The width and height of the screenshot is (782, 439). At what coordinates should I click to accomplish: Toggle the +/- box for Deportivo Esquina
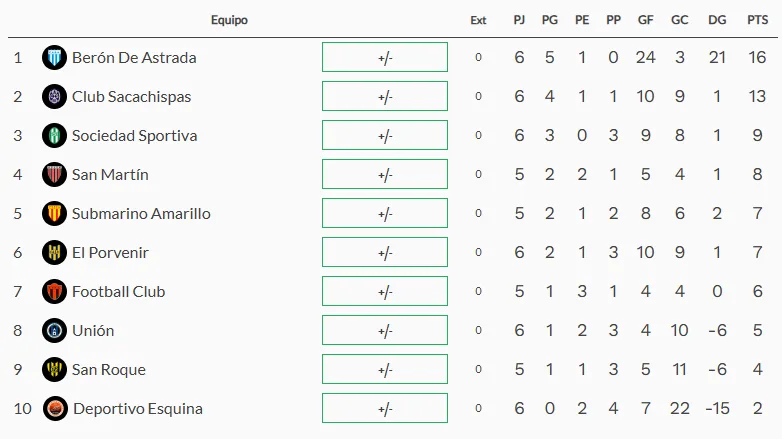(385, 409)
